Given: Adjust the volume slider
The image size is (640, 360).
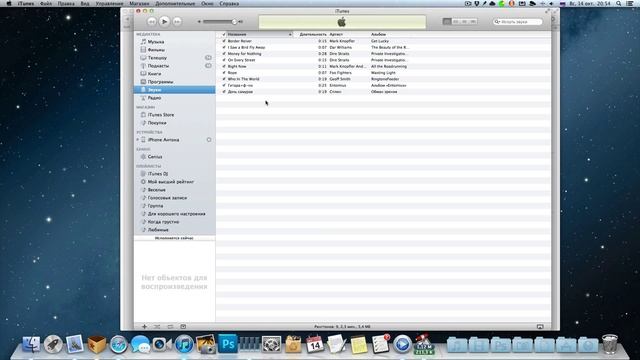Looking at the screenshot, I should [x=220, y=22].
